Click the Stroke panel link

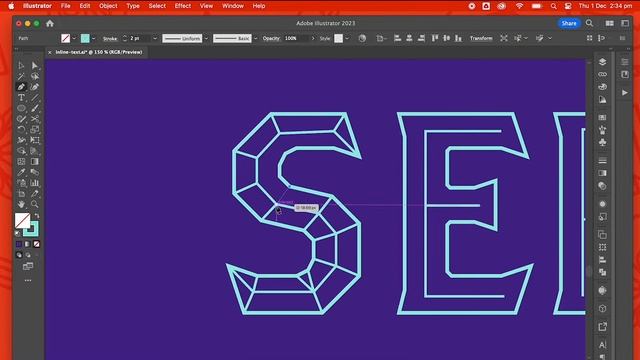click(110, 38)
